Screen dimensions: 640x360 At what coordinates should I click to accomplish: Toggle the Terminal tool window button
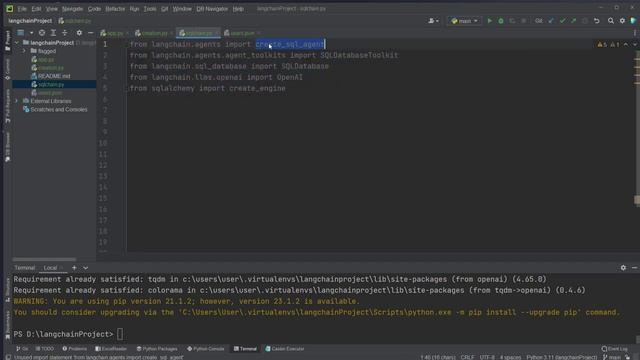245,349
